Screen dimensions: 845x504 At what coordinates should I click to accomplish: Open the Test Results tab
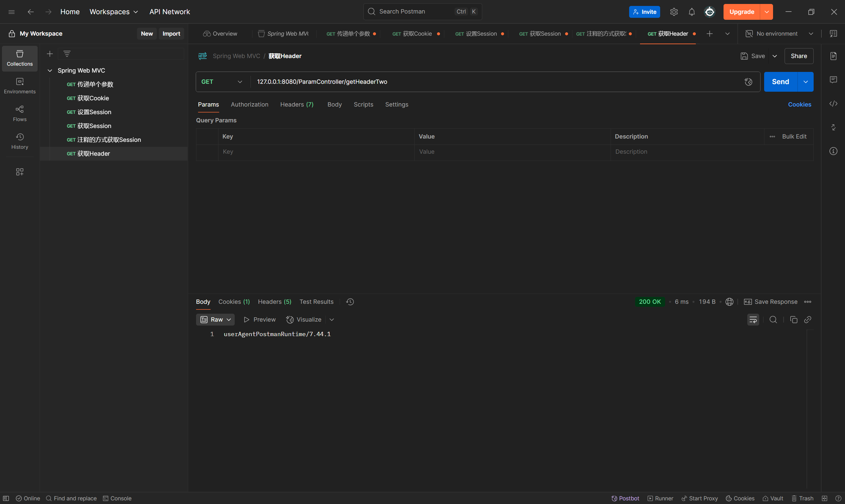(316, 301)
